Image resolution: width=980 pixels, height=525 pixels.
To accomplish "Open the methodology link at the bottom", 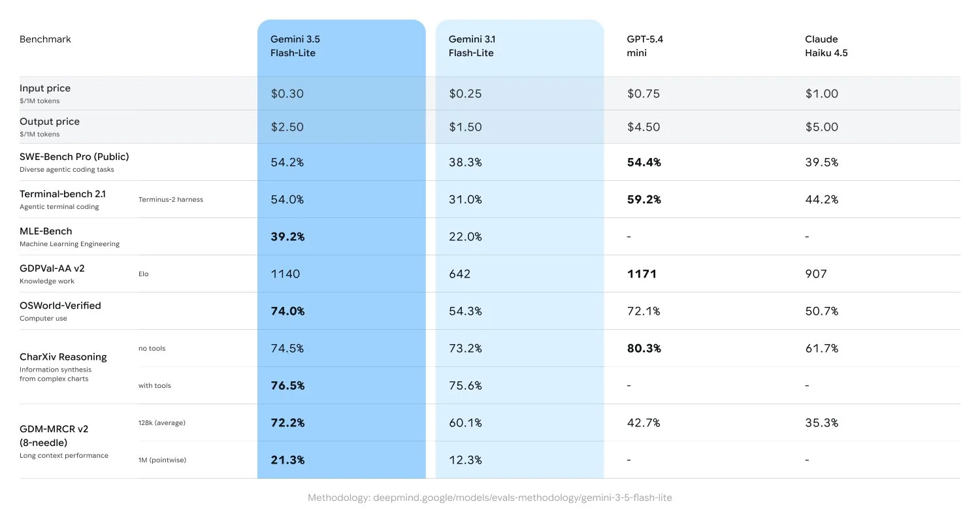I will click(x=490, y=498).
